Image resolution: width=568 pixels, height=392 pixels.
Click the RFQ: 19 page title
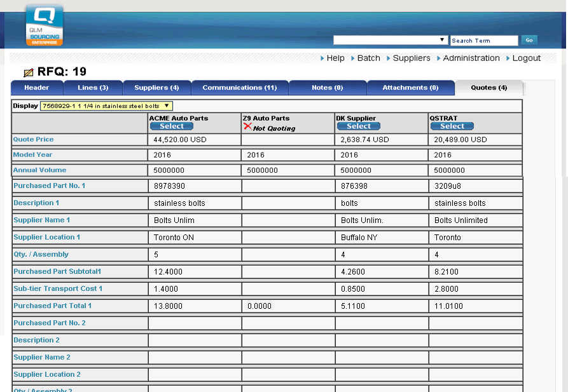pyautogui.click(x=62, y=72)
